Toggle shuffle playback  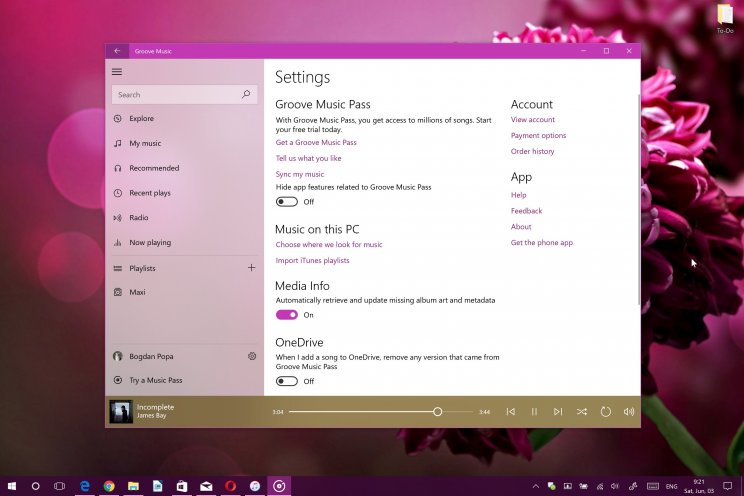[x=582, y=412]
